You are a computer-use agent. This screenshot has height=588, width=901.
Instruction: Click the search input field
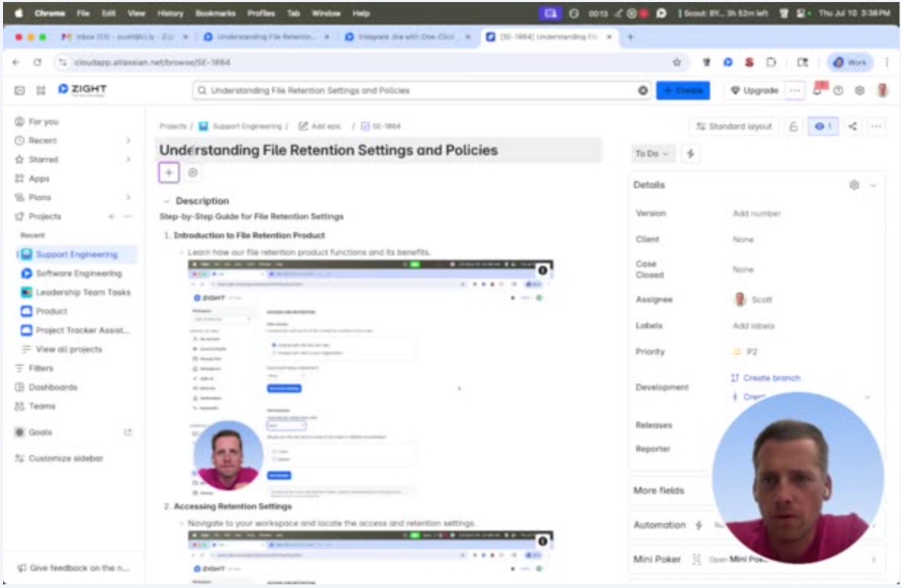(x=423, y=91)
